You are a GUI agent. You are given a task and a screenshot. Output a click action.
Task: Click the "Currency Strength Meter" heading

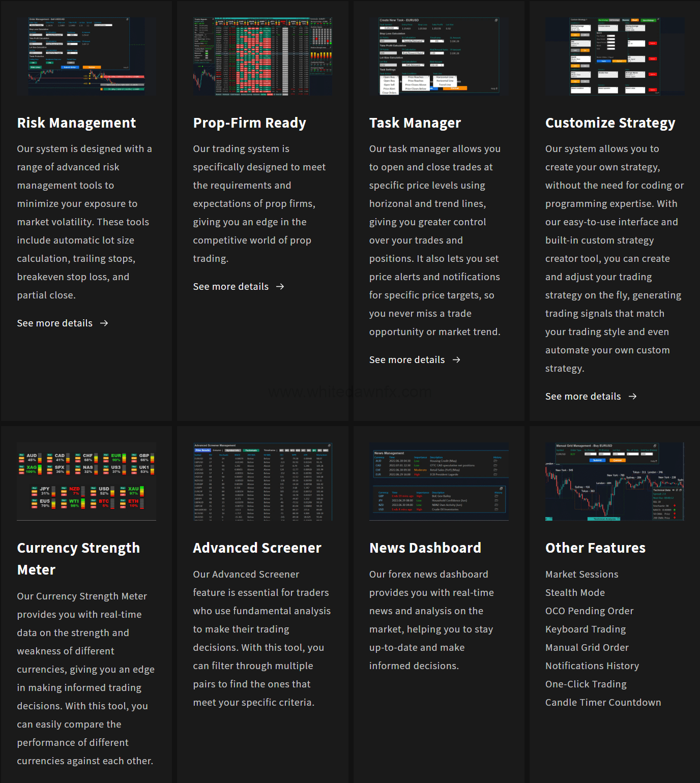coord(78,559)
